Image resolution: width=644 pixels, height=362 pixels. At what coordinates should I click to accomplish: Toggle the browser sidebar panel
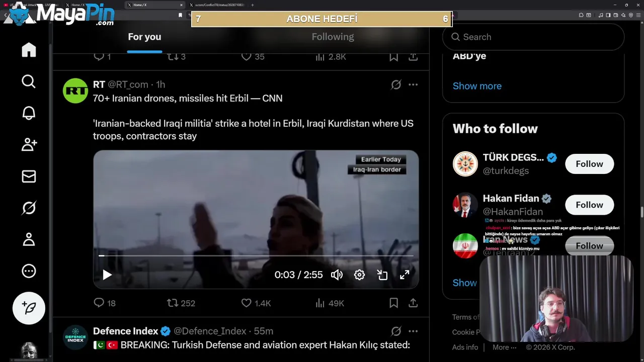pos(608,15)
